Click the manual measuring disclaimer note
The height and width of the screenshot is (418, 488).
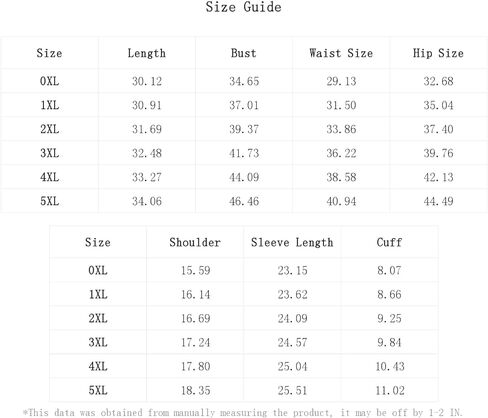[x=243, y=413]
